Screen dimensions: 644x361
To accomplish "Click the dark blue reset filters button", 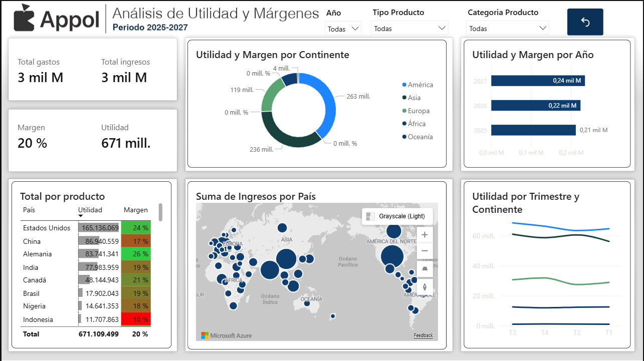I will click(585, 22).
